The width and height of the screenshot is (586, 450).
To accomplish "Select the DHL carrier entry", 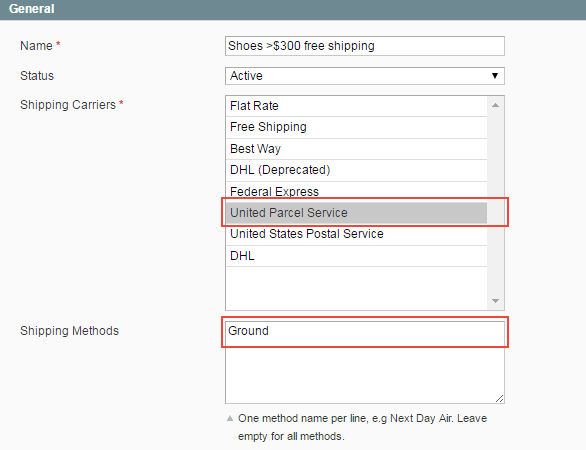I will pyautogui.click(x=357, y=256).
